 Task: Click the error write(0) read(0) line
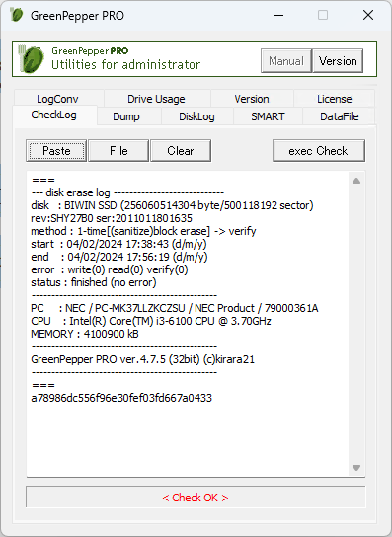click(110, 269)
